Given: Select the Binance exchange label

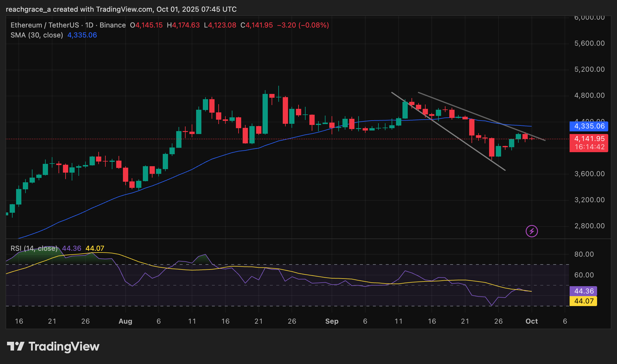Looking at the screenshot, I should click(112, 25).
